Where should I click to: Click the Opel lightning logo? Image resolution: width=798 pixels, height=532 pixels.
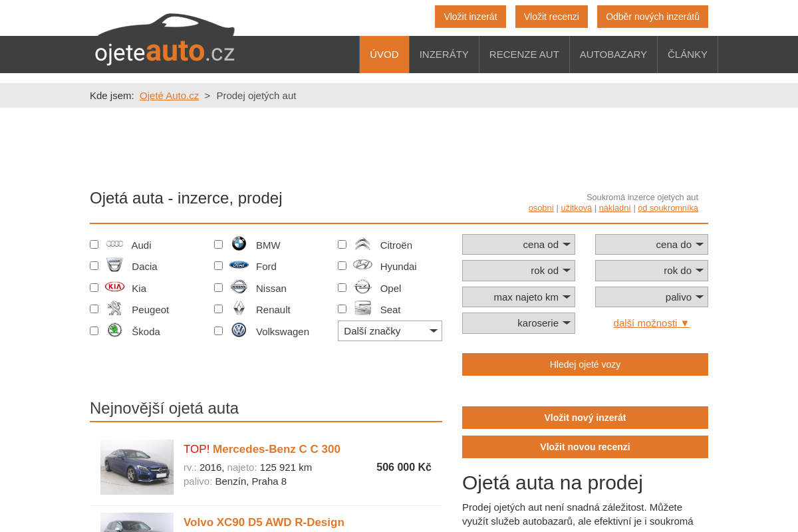click(x=362, y=287)
